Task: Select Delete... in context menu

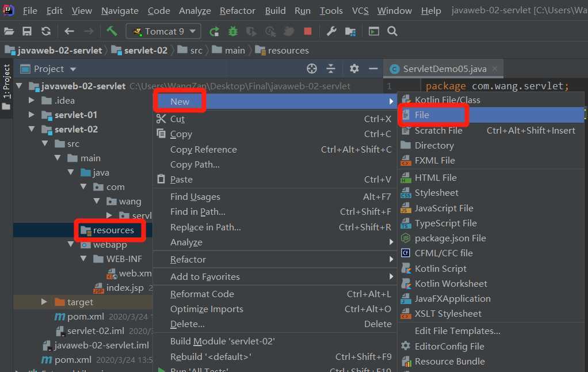Action: click(x=275, y=324)
